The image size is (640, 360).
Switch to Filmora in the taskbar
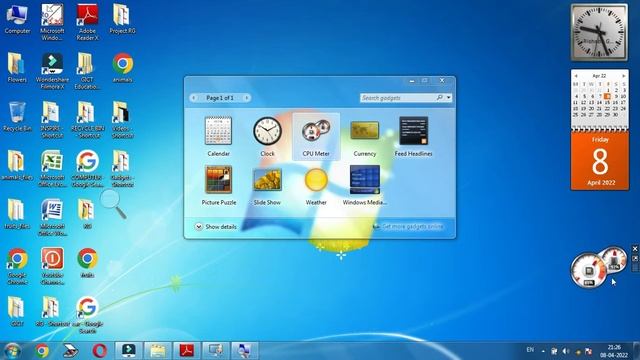(x=129, y=351)
